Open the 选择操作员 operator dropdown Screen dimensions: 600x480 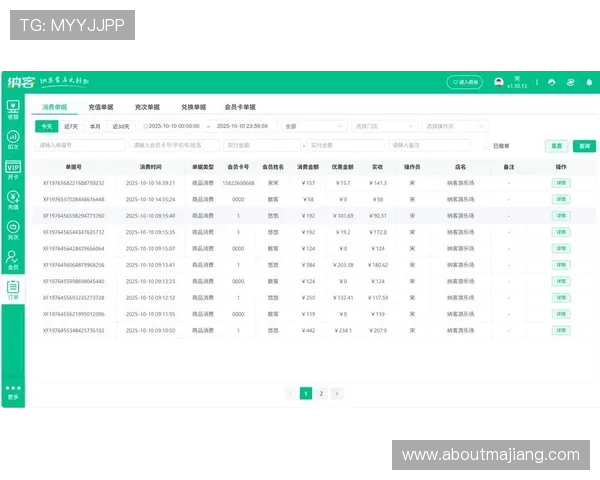point(453,127)
